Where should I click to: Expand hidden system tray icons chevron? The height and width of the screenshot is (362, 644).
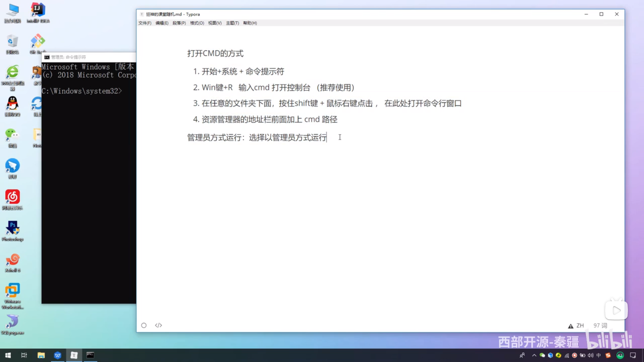coord(534,355)
